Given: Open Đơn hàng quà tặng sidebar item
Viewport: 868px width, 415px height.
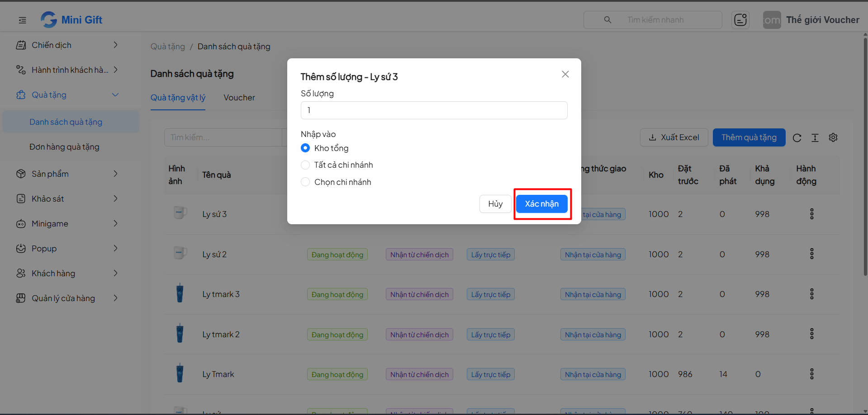Looking at the screenshot, I should click(71, 146).
